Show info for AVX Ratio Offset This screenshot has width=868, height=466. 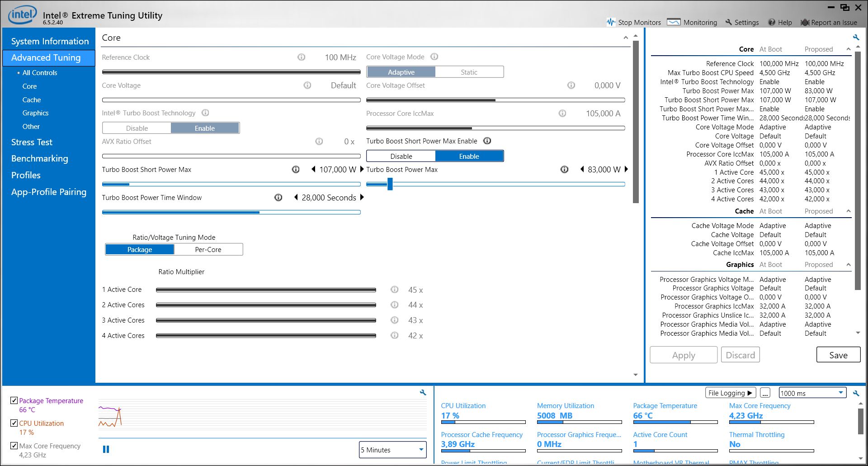tap(319, 141)
